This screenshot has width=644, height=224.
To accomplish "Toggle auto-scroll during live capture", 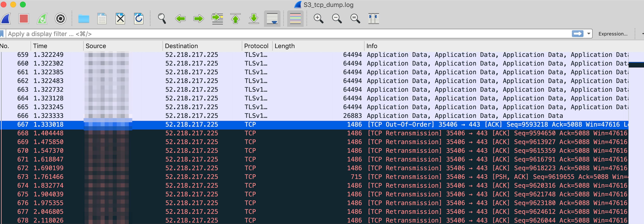I will click(x=272, y=19).
